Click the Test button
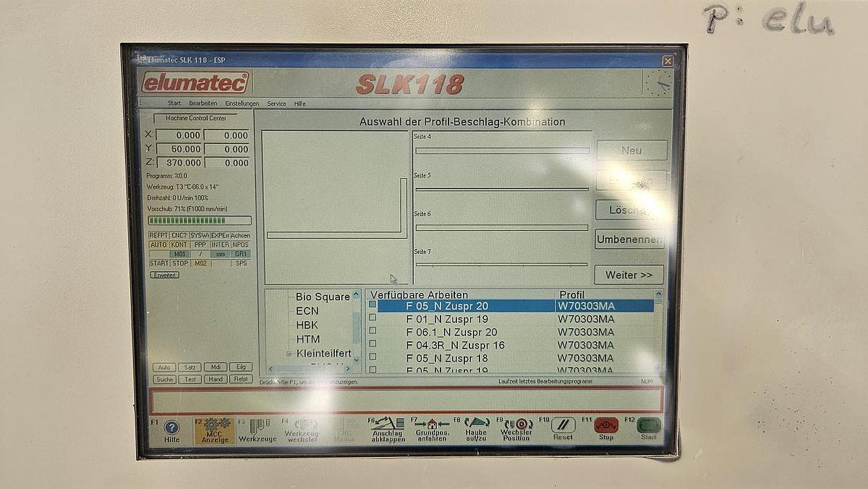This screenshot has height=489, width=868. pos(190,379)
